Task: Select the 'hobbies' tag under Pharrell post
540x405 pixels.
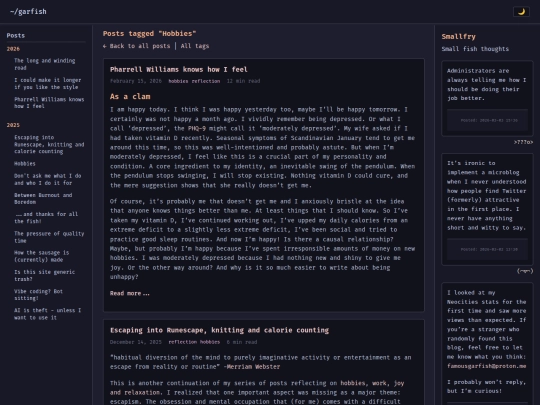Action: 178,81
